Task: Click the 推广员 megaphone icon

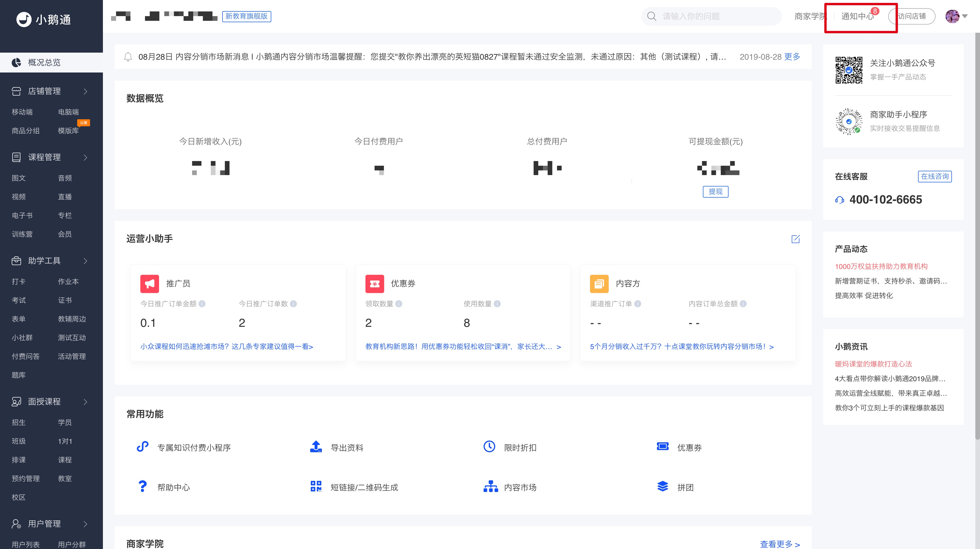Action: tap(149, 284)
